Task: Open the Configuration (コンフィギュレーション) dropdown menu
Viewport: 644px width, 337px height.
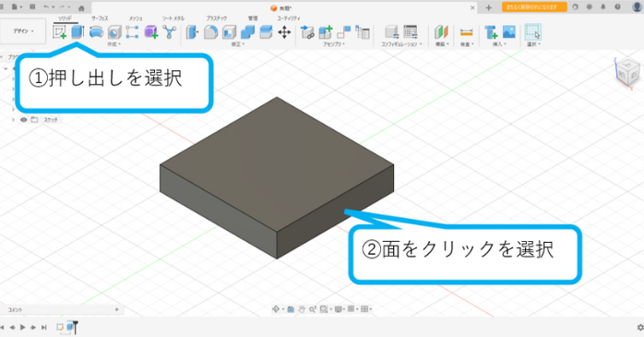Action: tap(401, 44)
